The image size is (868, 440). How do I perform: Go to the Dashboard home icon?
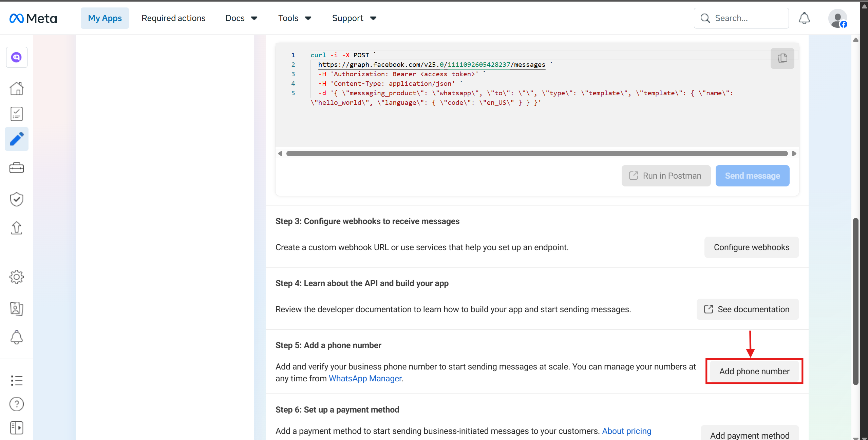[x=17, y=88]
